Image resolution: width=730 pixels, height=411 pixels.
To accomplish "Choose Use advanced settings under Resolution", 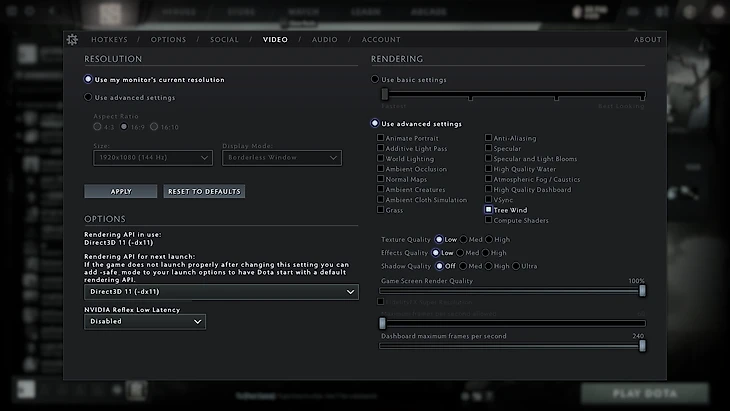I will point(89,98).
